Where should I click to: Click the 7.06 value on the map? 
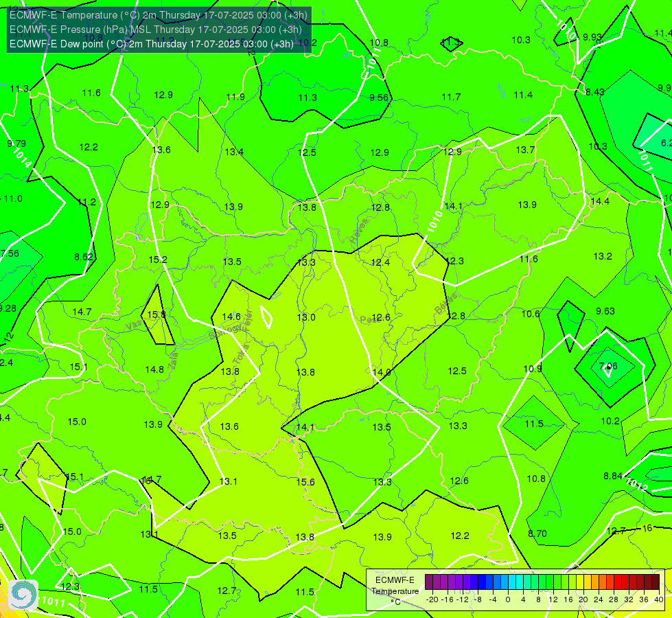pyautogui.click(x=608, y=366)
